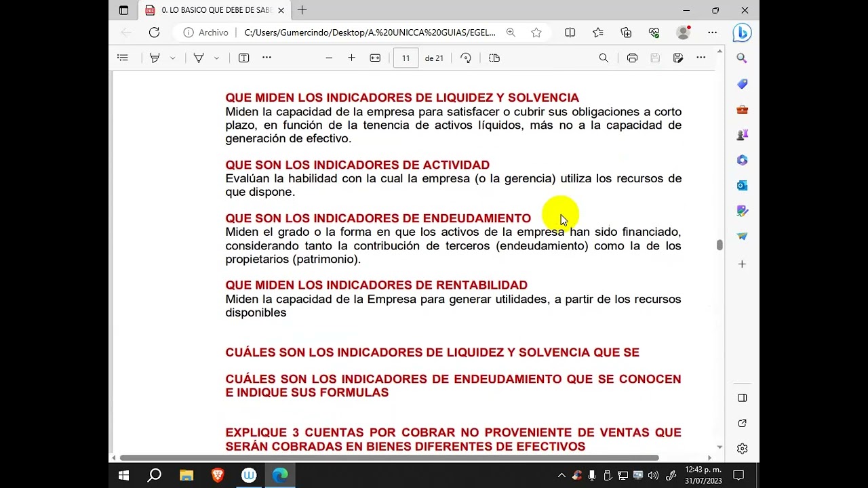Viewport: 868px width, 488px height.
Task: Open sidebar Shopping tag icon
Action: click(742, 84)
